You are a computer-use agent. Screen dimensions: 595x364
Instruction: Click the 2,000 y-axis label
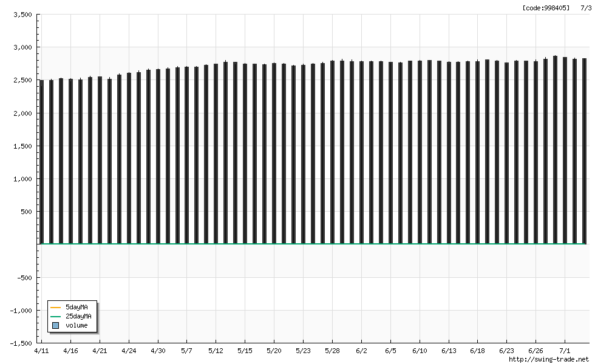coord(23,113)
